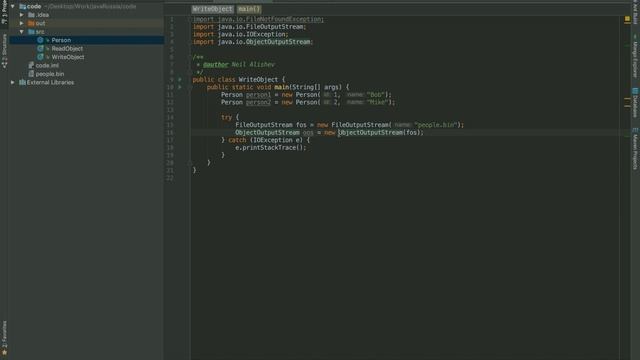Expand the out folder
Viewport: 640px width, 360px height.
point(22,23)
